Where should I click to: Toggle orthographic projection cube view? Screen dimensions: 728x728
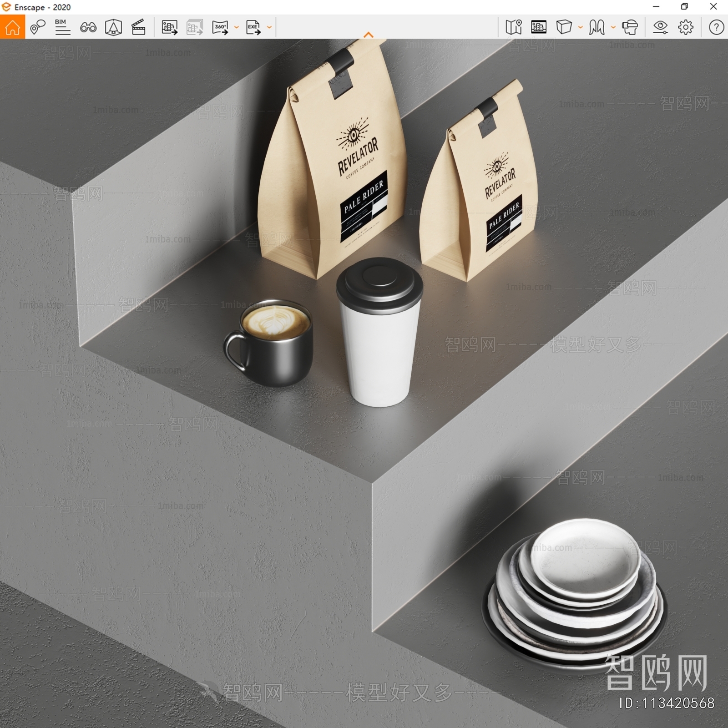coord(564,27)
